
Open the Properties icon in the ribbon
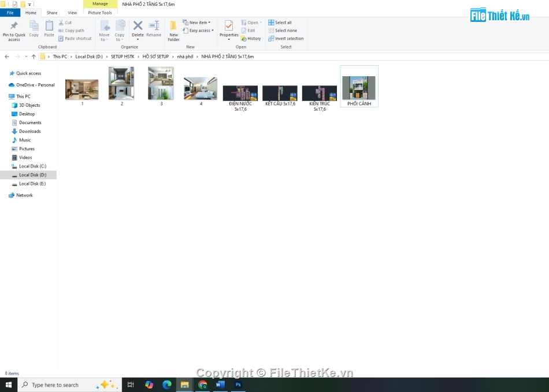(x=229, y=27)
